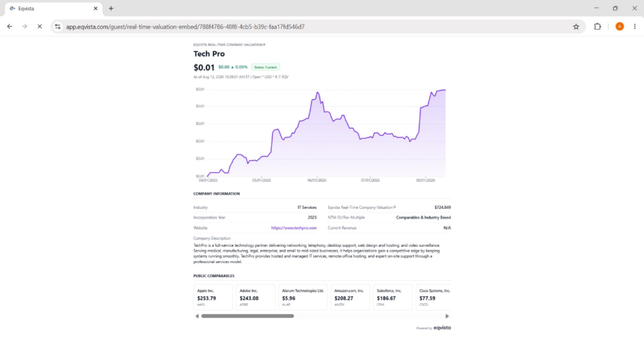Open the https://www.techpro.com website link
This screenshot has width=644, height=338.
click(294, 228)
